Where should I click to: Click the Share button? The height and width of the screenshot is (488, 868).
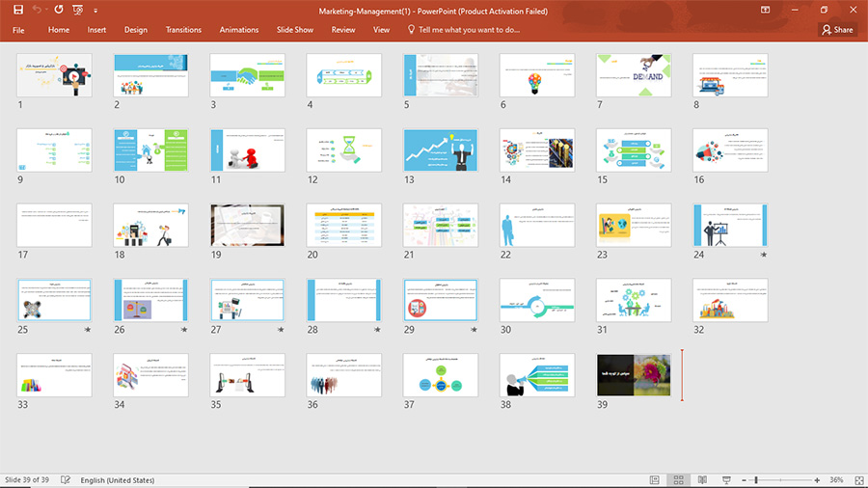click(x=837, y=30)
